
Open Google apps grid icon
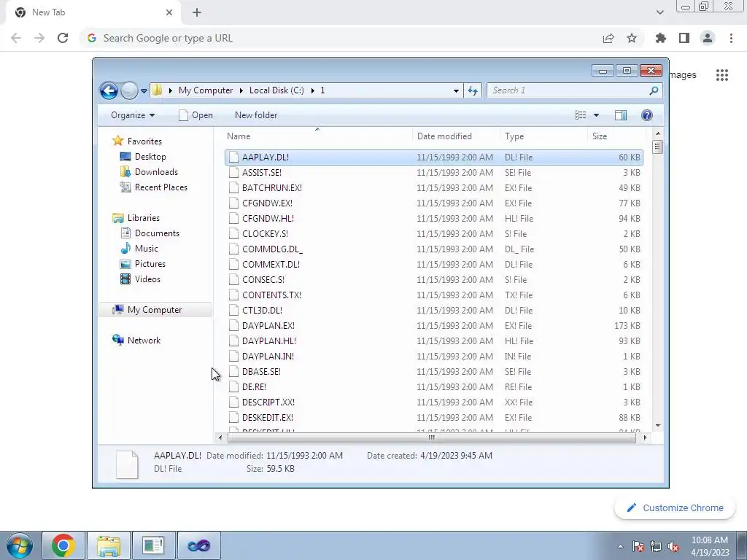[x=722, y=75]
